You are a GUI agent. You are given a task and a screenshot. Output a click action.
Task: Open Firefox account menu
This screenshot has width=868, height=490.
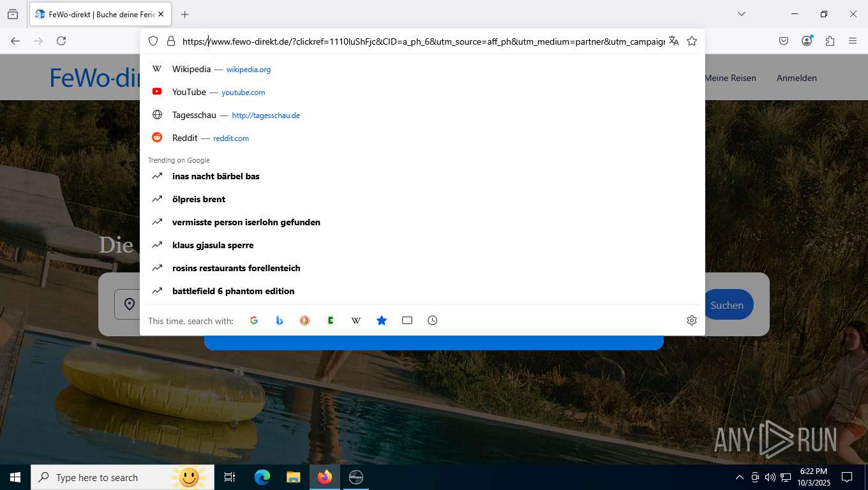click(x=807, y=41)
